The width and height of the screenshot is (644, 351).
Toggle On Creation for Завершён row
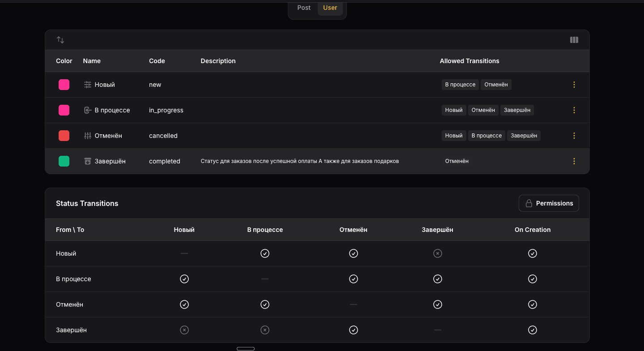coord(533,330)
